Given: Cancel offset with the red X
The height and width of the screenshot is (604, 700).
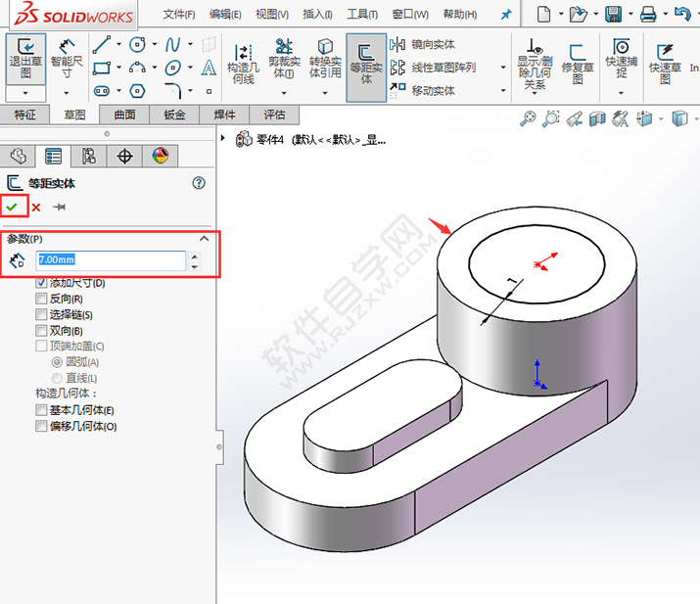Looking at the screenshot, I should tap(36, 208).
